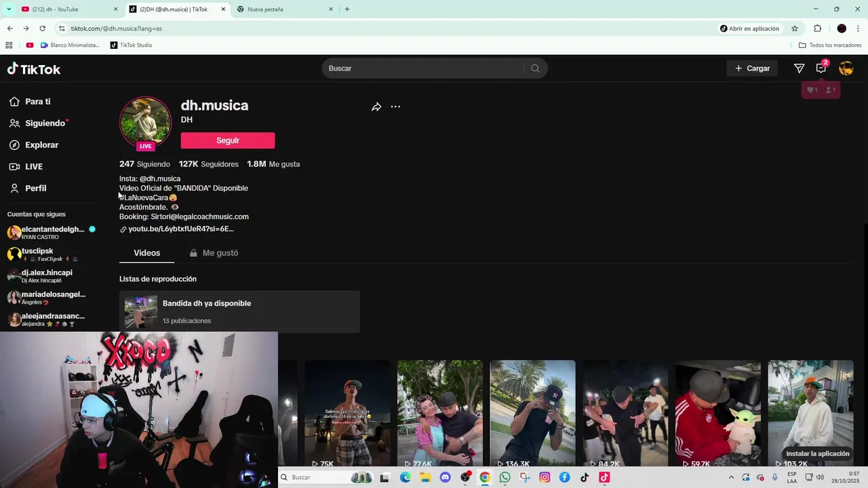This screenshot has width=868, height=488.
Task: Open elcantantedelgh... followed account
Action: [x=52, y=232]
